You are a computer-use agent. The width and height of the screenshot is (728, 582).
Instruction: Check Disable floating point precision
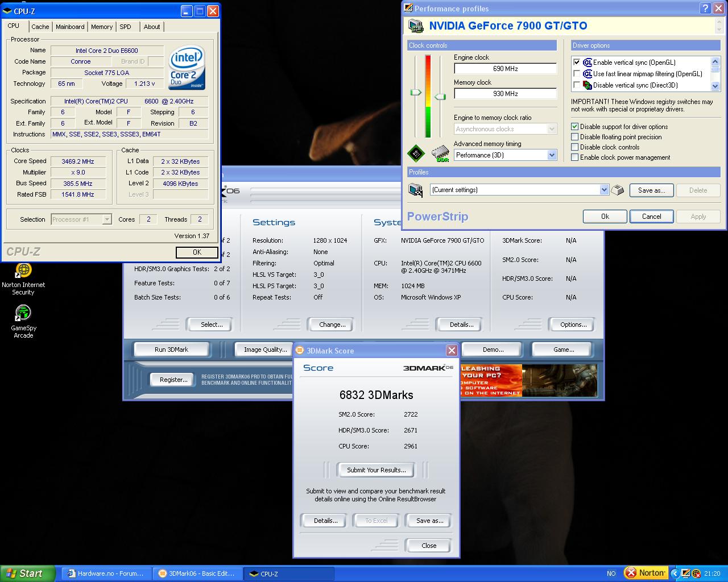point(574,137)
